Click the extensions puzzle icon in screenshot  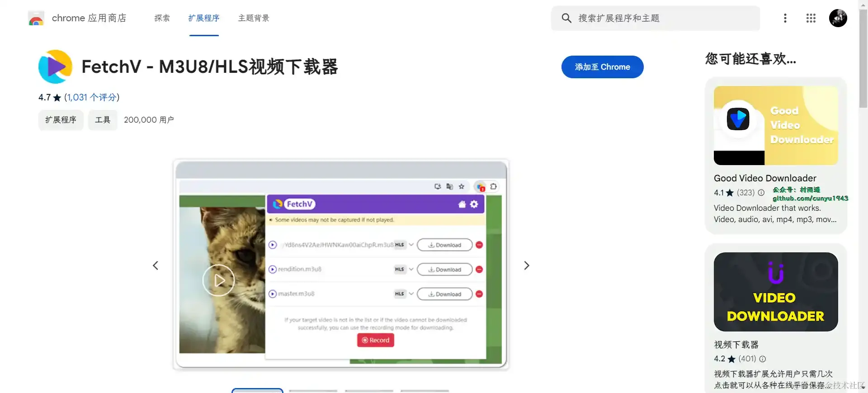coord(493,186)
